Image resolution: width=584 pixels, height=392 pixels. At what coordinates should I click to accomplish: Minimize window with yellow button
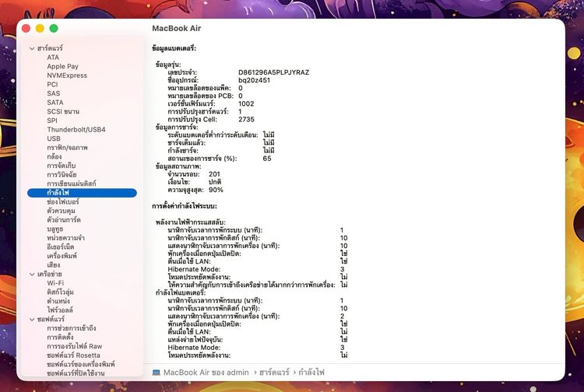[40, 28]
